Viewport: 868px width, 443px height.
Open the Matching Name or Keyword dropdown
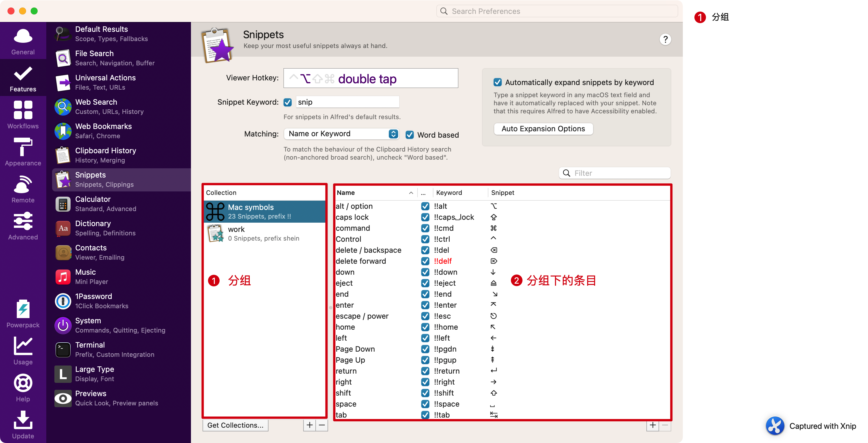(341, 134)
